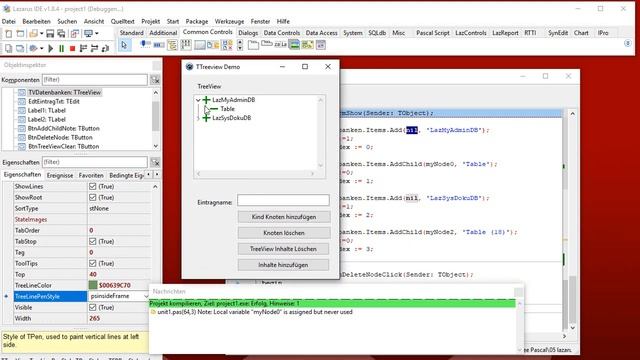Image resolution: width=640 pixels, height=360 pixels.
Task: Open the TreeLinePenStyle value dropdown
Action: pyautogui.click(x=146, y=296)
